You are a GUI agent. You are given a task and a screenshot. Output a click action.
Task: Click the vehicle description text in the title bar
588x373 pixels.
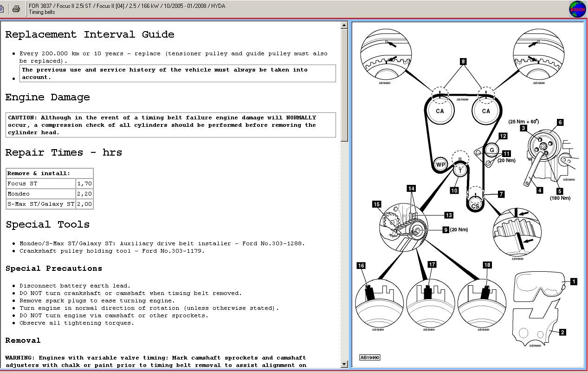coord(127,6)
